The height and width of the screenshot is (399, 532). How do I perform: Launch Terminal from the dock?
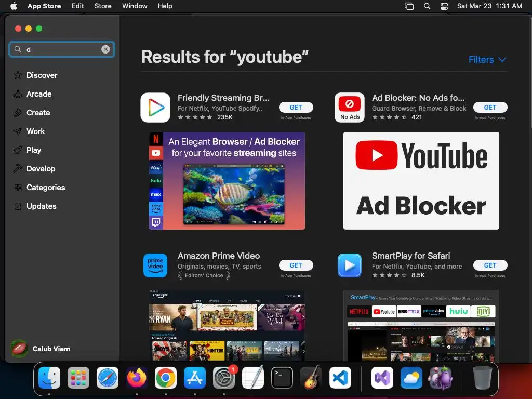pos(282,378)
